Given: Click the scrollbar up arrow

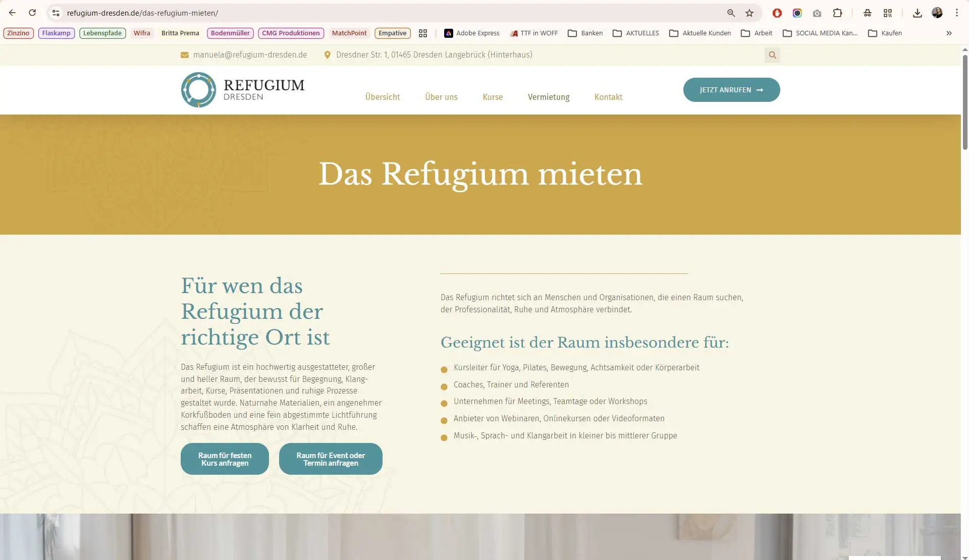Looking at the screenshot, I should [965, 49].
